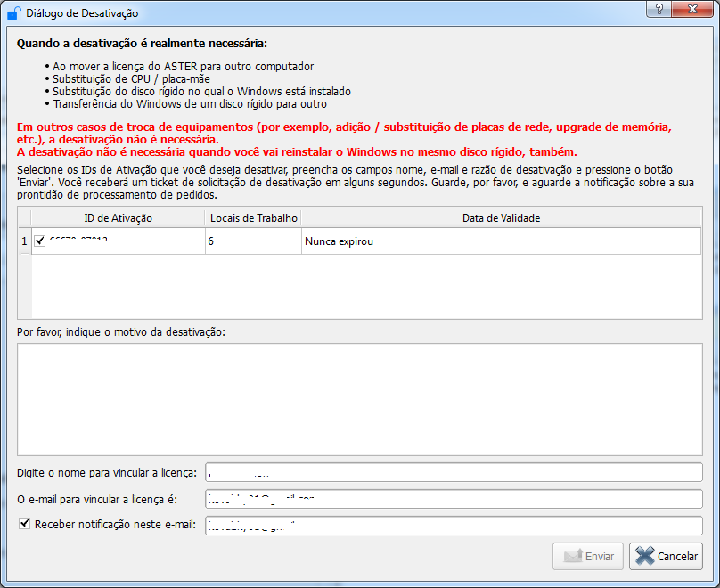Select row number 1 header

coord(25,241)
